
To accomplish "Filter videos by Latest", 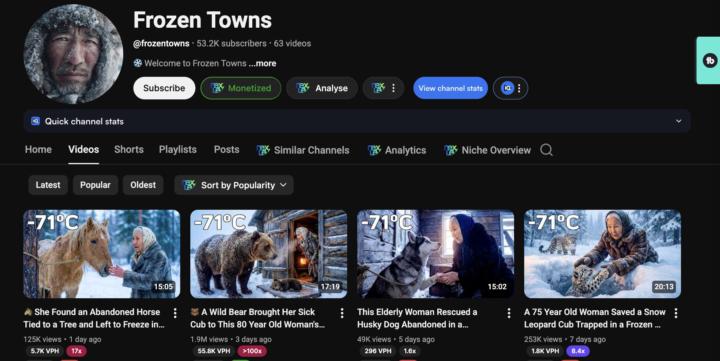I will [48, 185].
